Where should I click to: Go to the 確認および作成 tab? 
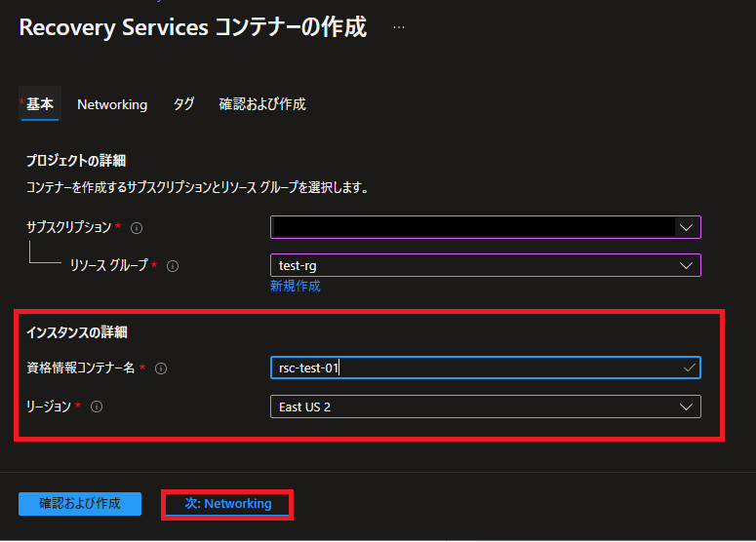(x=262, y=104)
